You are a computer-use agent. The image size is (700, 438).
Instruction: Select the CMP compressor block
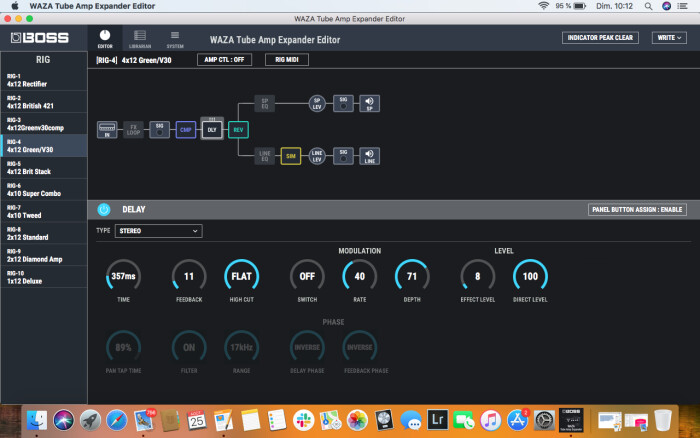click(x=186, y=130)
